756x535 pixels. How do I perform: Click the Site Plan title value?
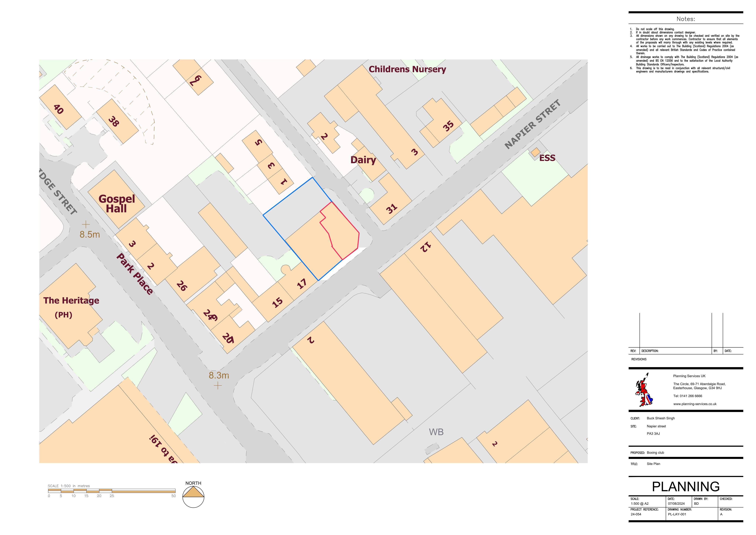tap(653, 464)
